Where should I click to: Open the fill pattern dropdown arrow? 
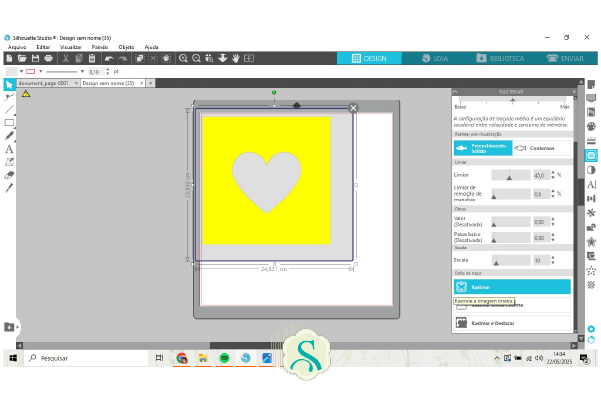click(21, 71)
